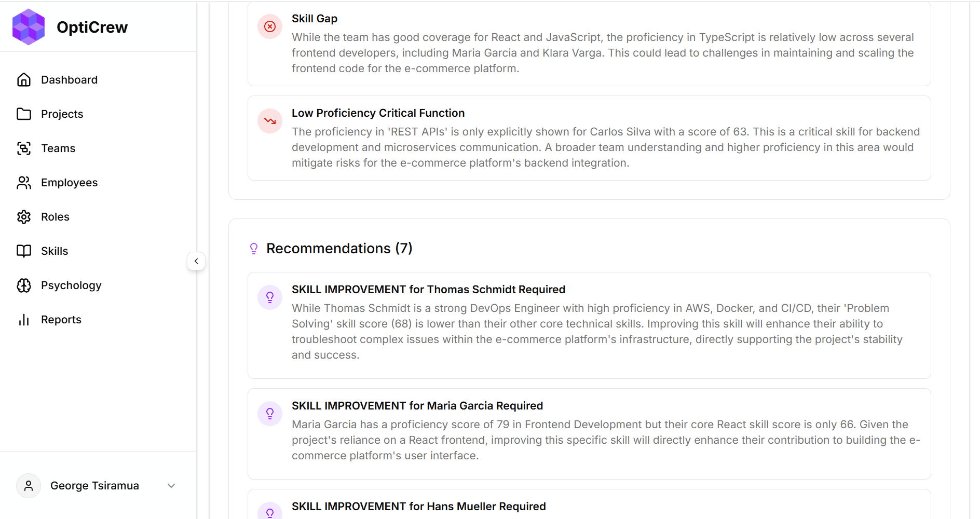
Task: Select the Roles gear icon
Action: tap(24, 216)
